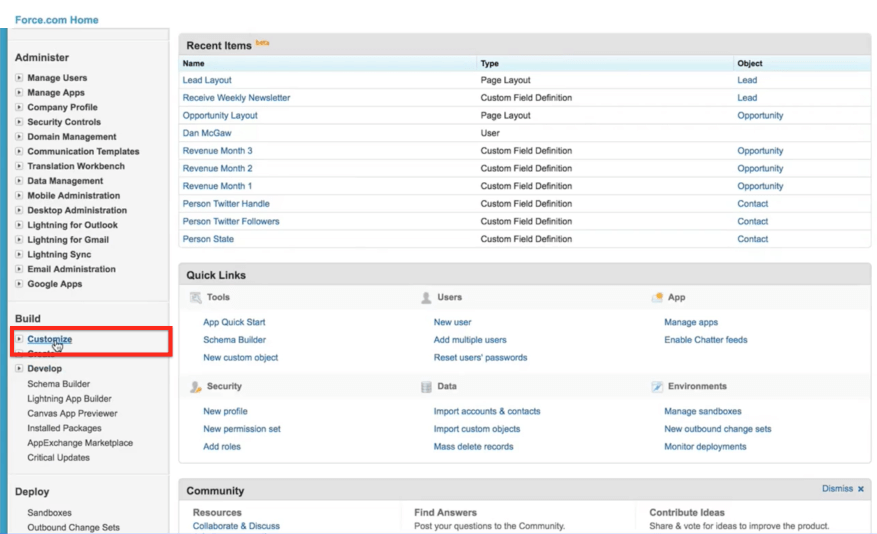Screen dimensions: 877x534
Task: Expand the Manage Apps arrow
Action: 19,92
